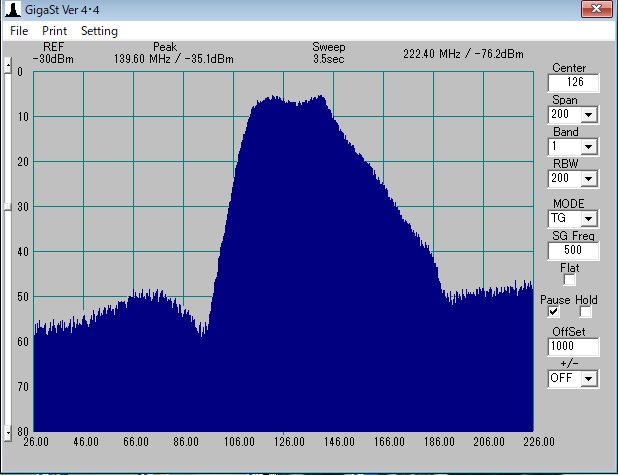This screenshot has height=475, width=618.
Task: Click the REF level slider thumb
Action: point(8,207)
